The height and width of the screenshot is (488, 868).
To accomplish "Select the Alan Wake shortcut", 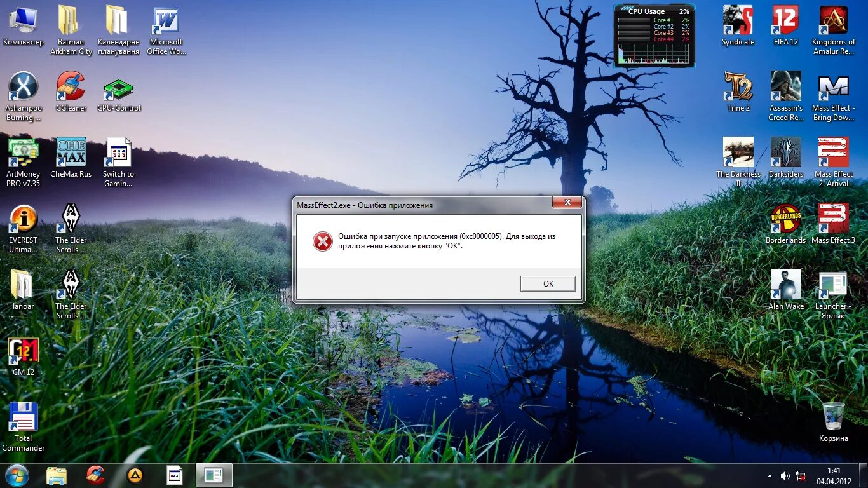I will (x=786, y=290).
